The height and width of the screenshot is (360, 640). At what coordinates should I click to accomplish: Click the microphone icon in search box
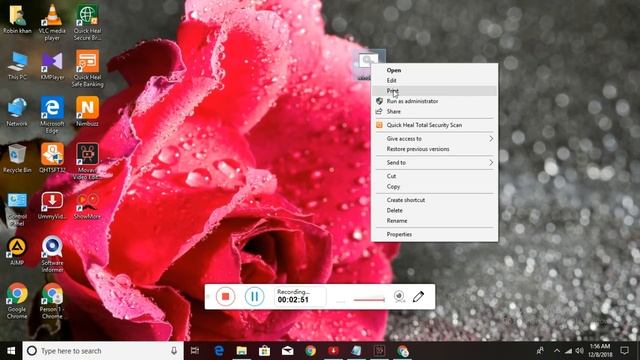174,351
